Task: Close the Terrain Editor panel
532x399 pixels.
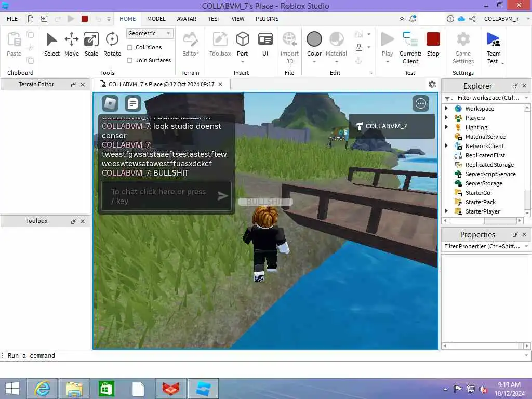Action: pyautogui.click(x=83, y=85)
